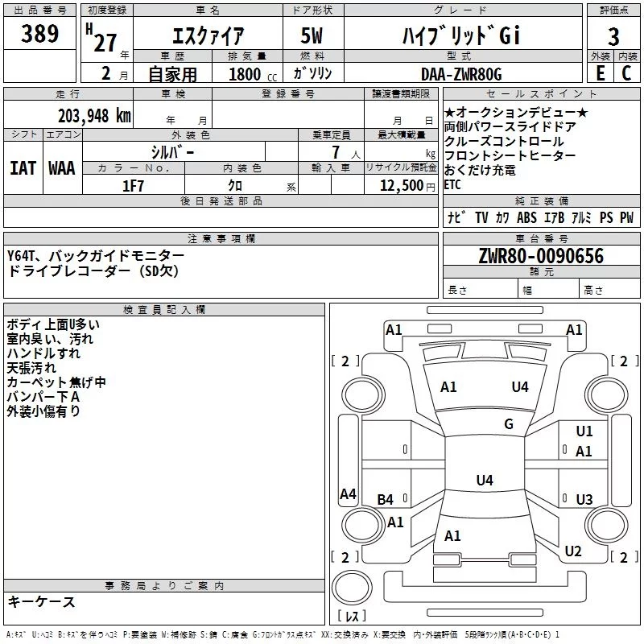Click the [レス] spare tire label
The height and width of the screenshot is (644, 644).
coord(352,616)
